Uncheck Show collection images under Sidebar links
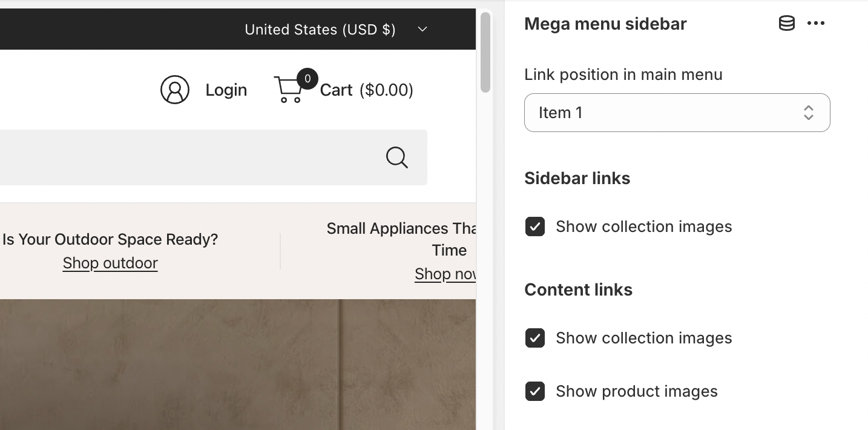 click(535, 227)
